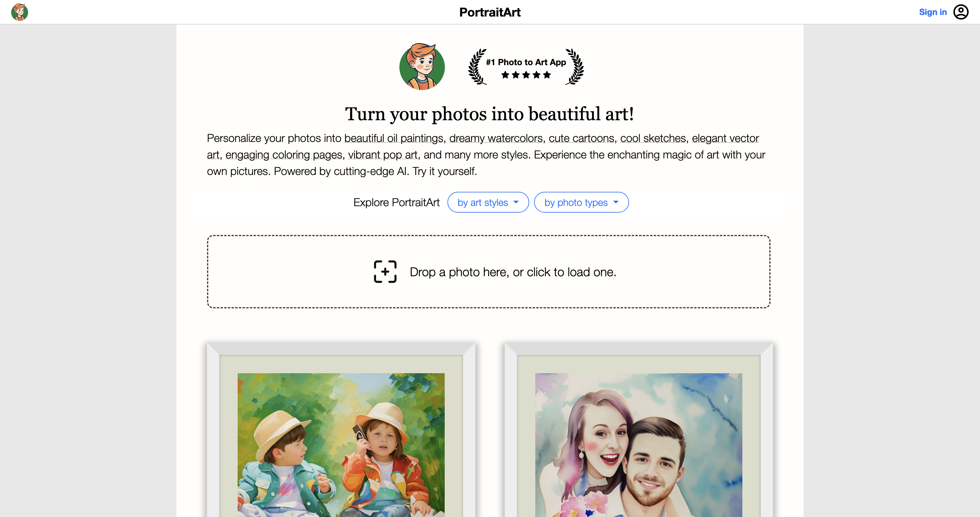
Task: Open the user account profile icon
Action: tap(961, 12)
